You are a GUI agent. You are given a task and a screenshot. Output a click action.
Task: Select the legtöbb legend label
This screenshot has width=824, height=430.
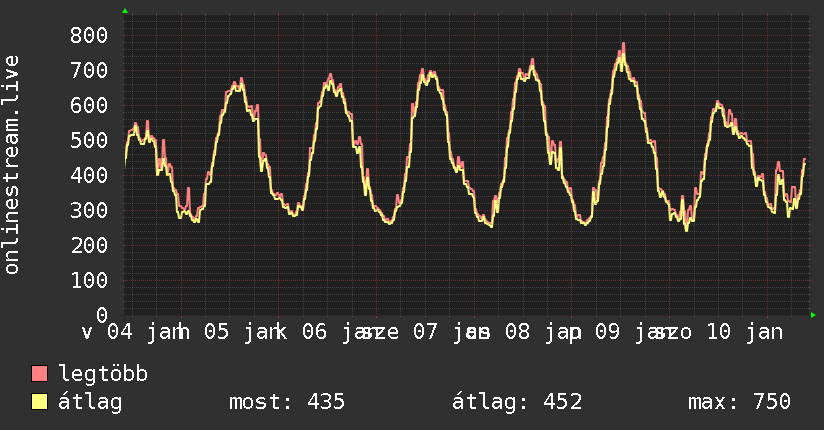point(104,374)
